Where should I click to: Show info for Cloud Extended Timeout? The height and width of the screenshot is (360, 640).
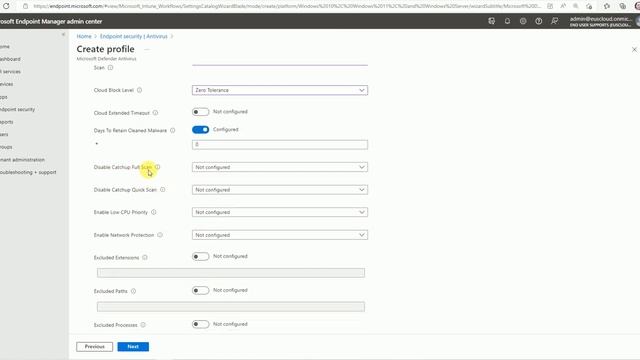tap(156, 113)
